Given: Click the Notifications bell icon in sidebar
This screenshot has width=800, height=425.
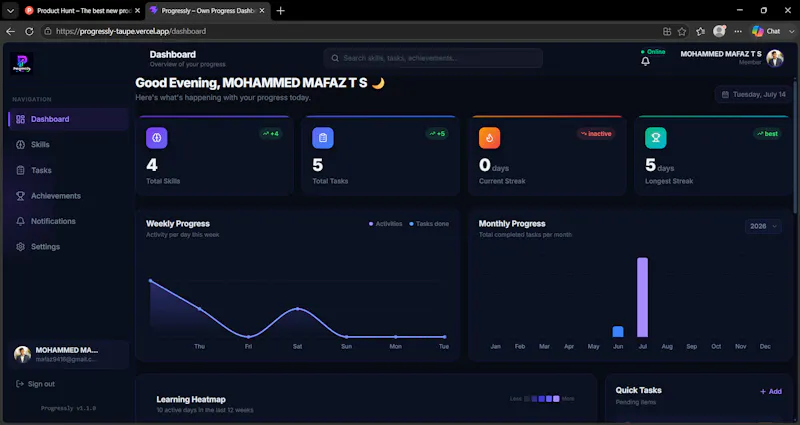Looking at the screenshot, I should pyautogui.click(x=20, y=221).
